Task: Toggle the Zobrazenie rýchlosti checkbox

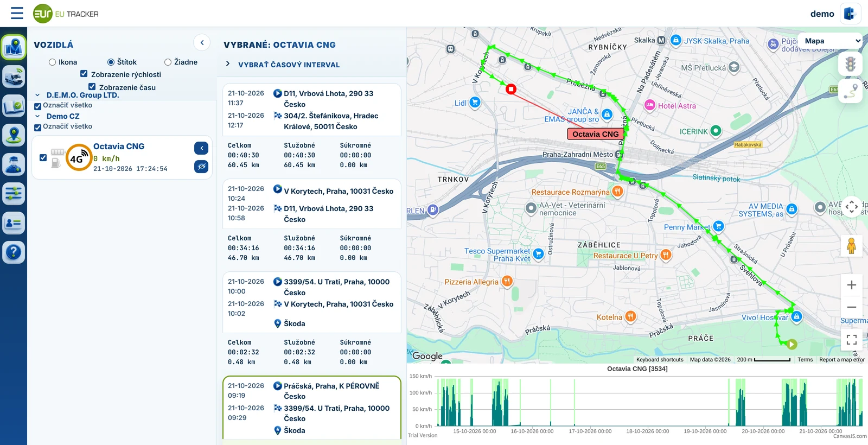Action: point(84,74)
